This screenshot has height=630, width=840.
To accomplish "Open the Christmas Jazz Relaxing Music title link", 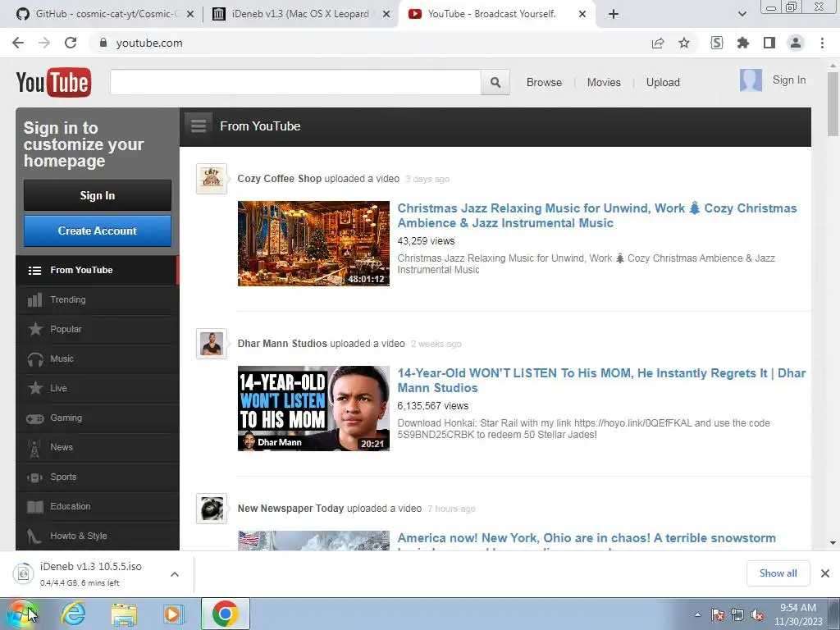I will [597, 216].
